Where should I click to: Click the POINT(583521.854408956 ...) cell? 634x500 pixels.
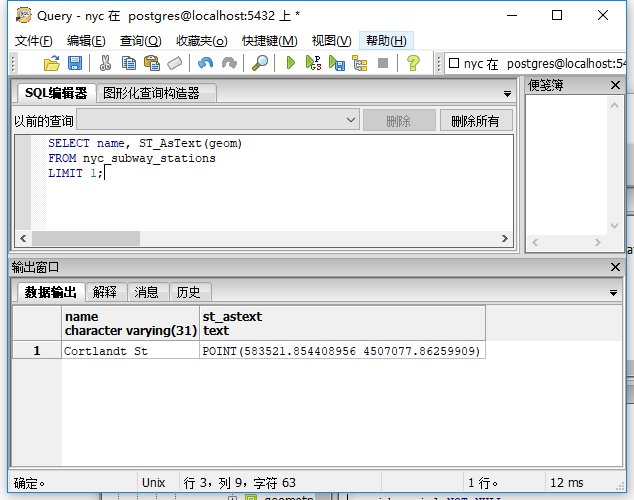coord(342,350)
